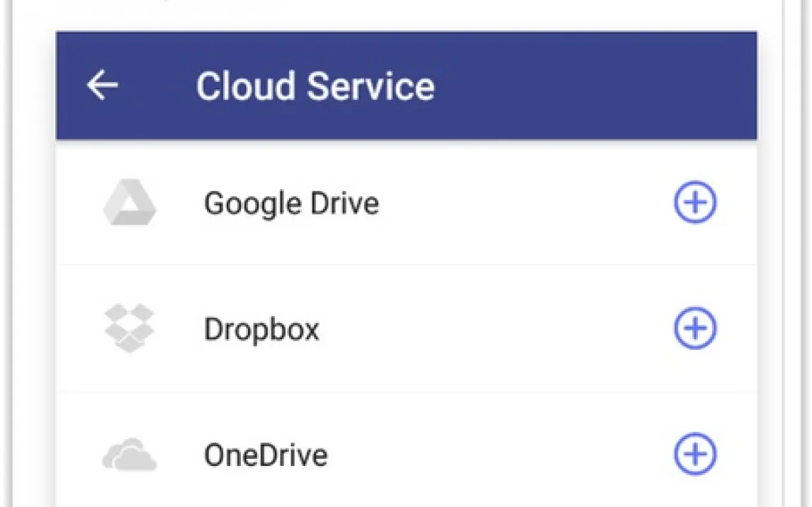
Task: Click blank space in the Dropbox row
Action: tap(496, 329)
